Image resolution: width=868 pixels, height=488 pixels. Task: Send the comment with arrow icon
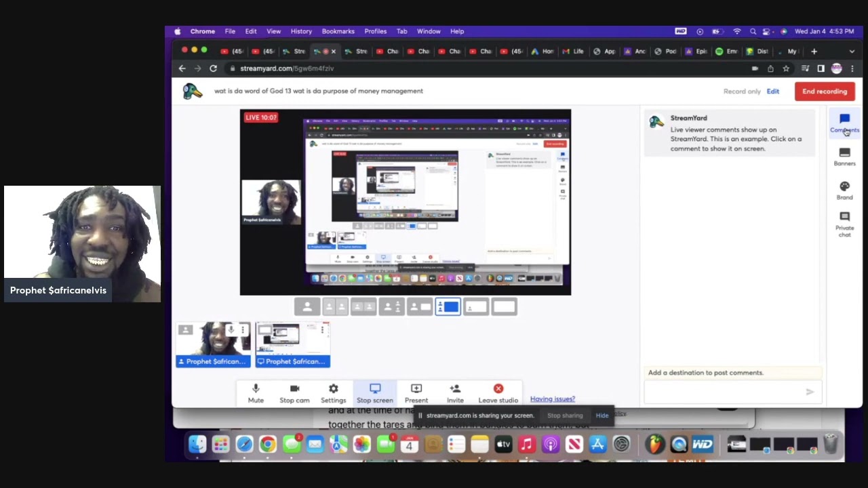pos(810,392)
